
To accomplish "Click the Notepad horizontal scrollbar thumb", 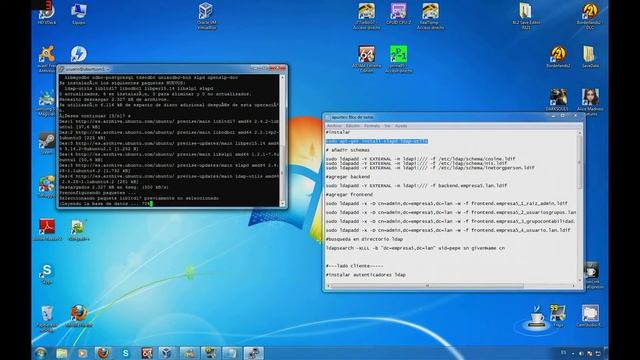I will (x=427, y=286).
